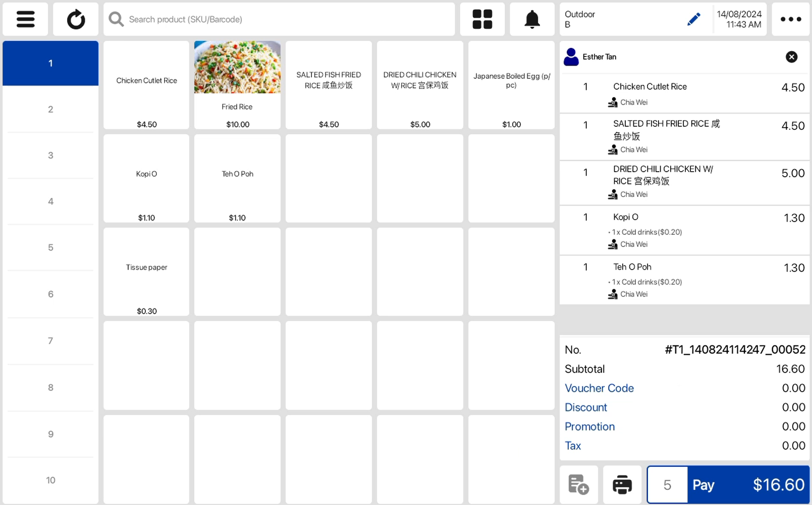The image size is (812, 505).
Task: Click the printer icon
Action: point(622,485)
